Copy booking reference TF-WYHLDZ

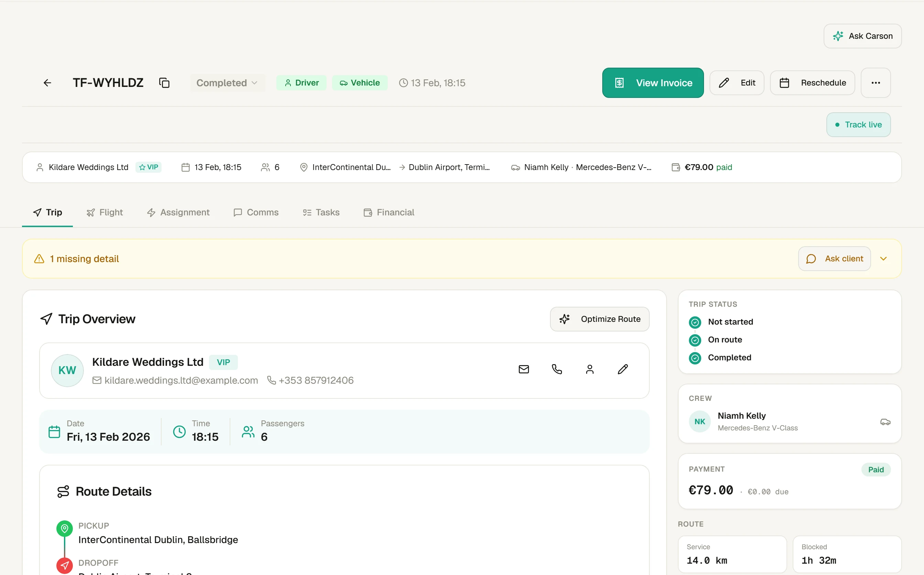point(164,83)
